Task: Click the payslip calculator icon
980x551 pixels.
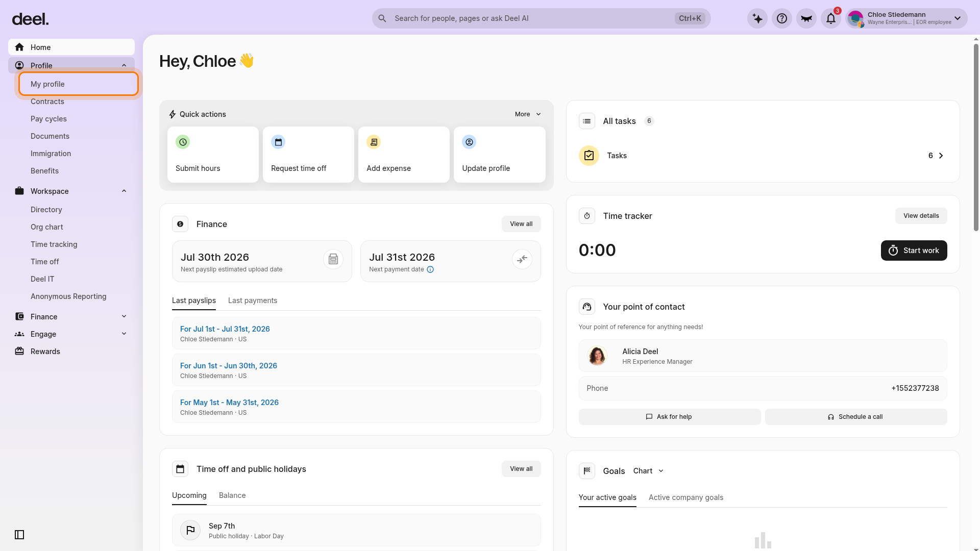Action: point(333,259)
